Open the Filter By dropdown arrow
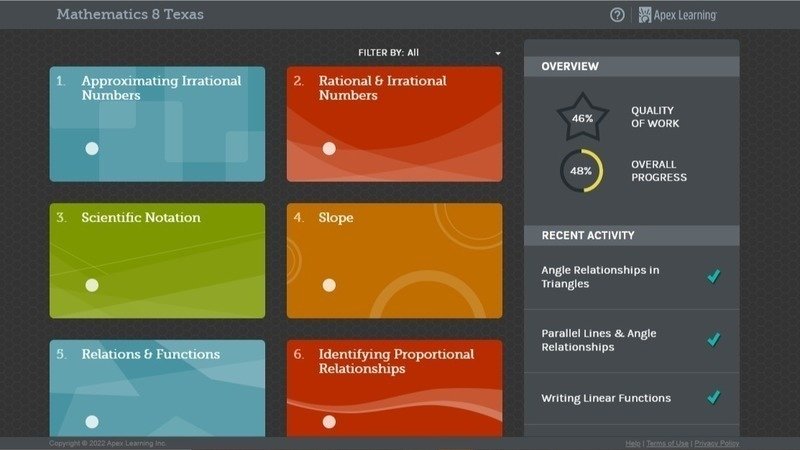This screenshot has width=800, height=450. coord(498,53)
